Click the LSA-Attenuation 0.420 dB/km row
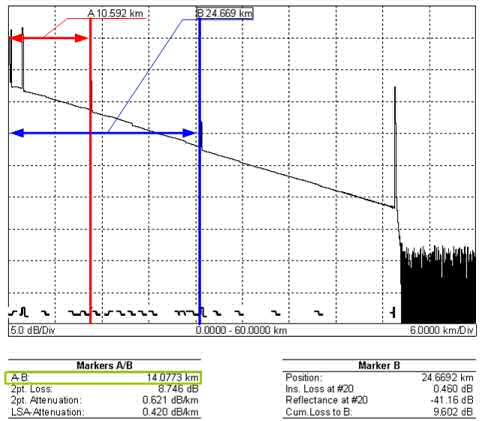Image resolution: width=482 pixels, height=421 pixels. (105, 412)
